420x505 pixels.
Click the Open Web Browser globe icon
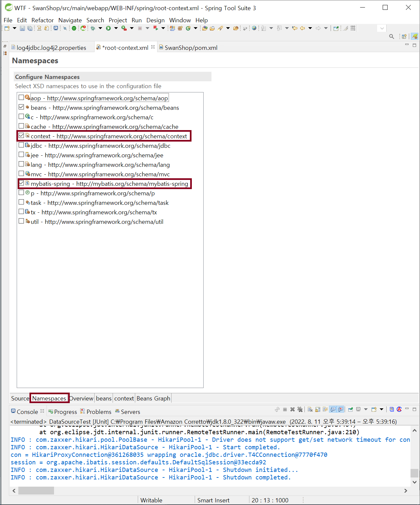(x=254, y=28)
